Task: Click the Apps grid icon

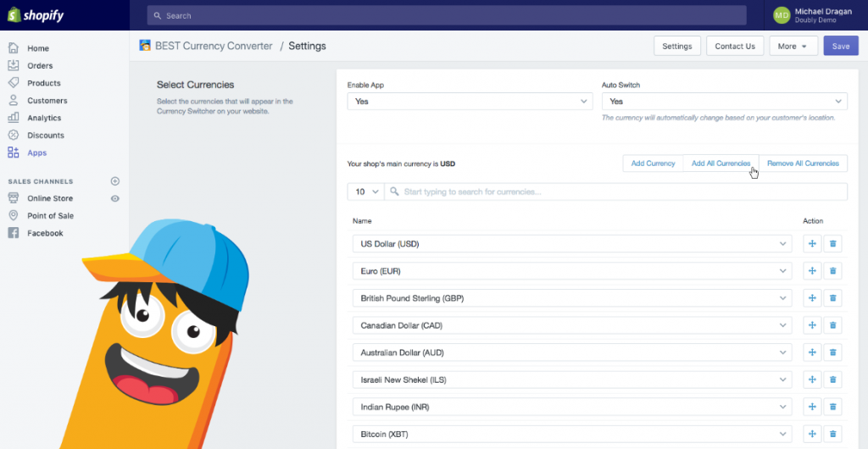Action: (x=14, y=152)
